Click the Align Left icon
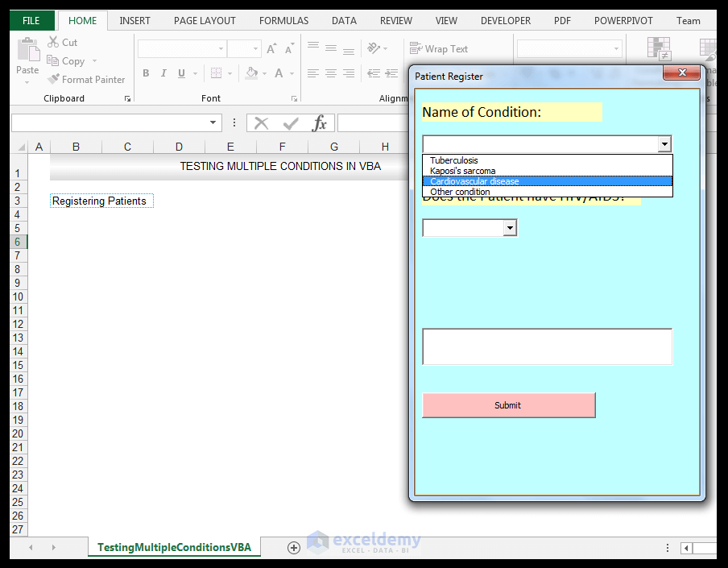Viewport: 728px width, 568px height. (313, 73)
